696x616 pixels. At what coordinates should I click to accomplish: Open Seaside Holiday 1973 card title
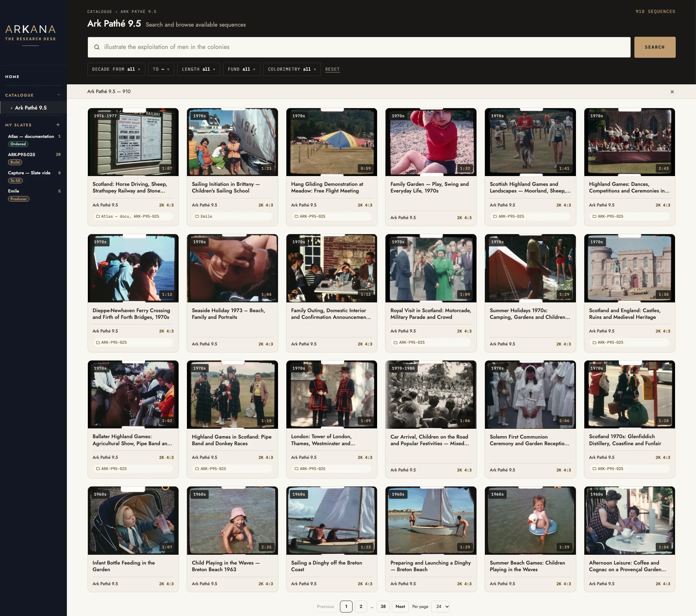pos(228,314)
